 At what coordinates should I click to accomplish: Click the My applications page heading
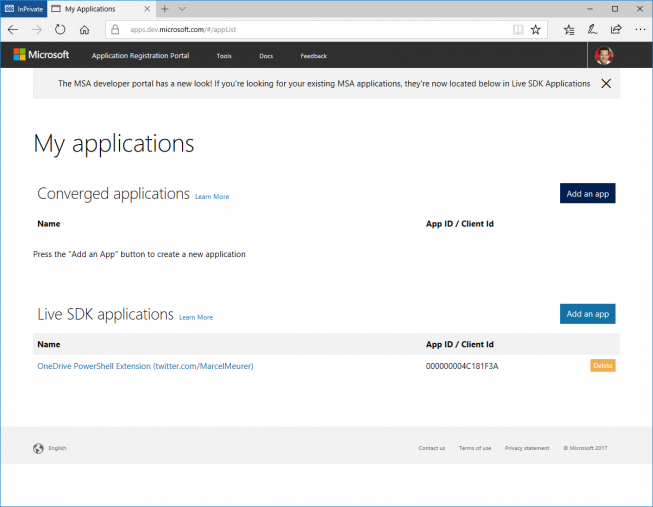coord(114,144)
